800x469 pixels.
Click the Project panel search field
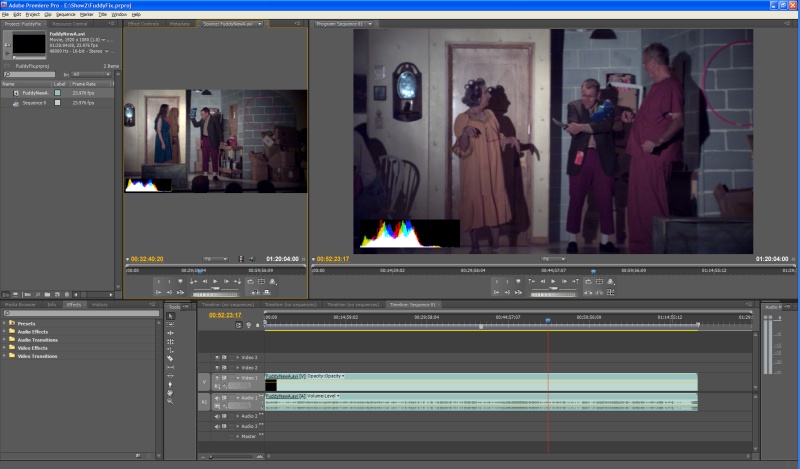(29, 75)
